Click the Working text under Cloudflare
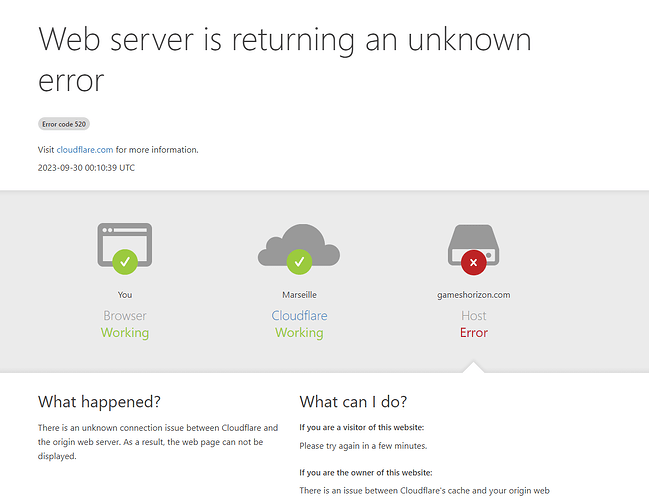 [x=299, y=333]
